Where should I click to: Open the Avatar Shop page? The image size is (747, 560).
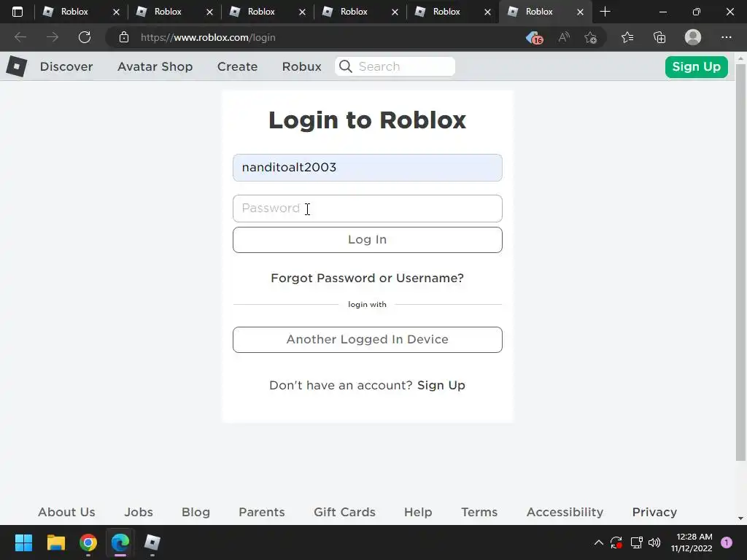click(155, 66)
